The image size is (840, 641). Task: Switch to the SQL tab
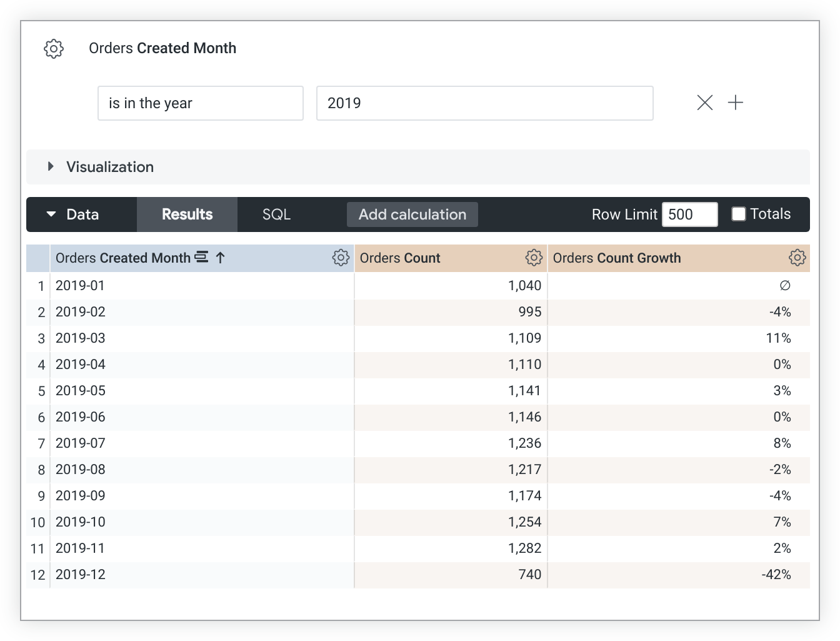pos(276,215)
